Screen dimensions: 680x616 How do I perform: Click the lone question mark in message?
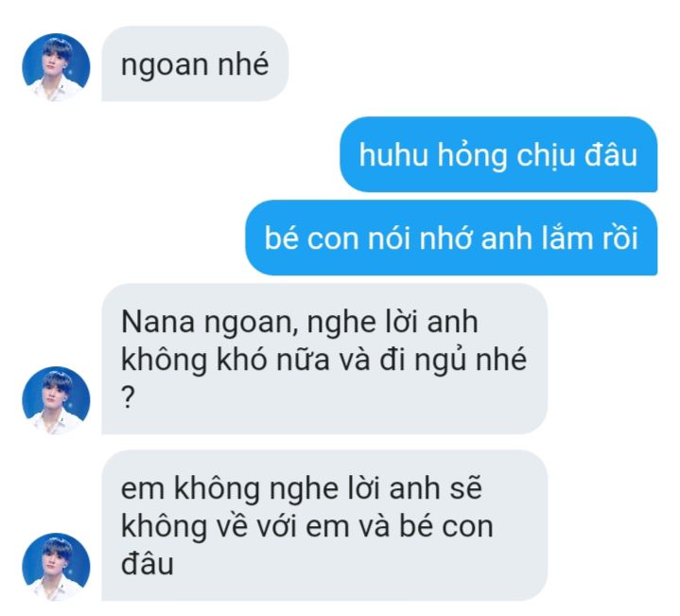click(128, 397)
